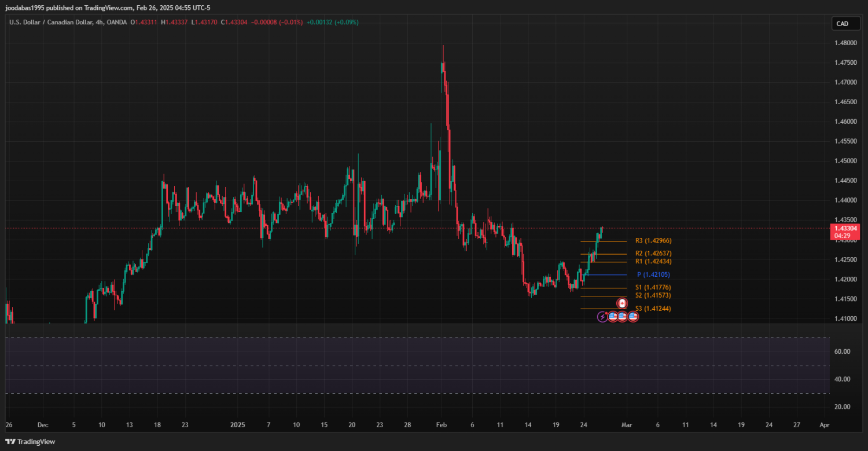This screenshot has width=868, height=451.
Task: Open the CAD currency selector
Action: tap(842, 24)
